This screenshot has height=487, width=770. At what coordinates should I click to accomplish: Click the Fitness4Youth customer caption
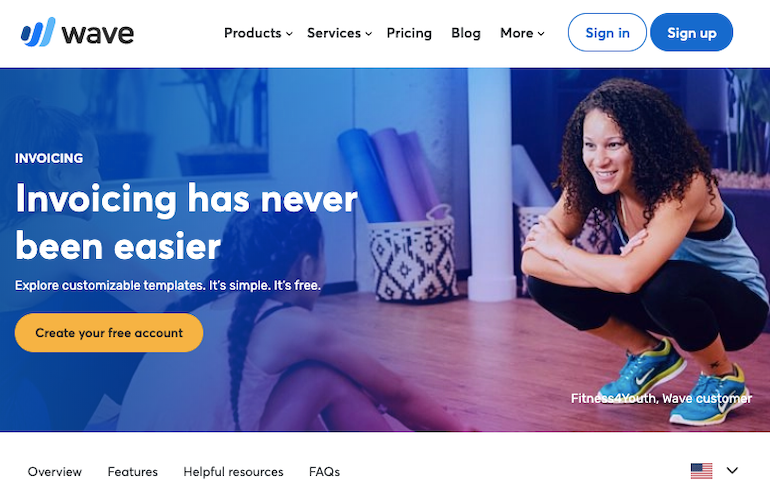coord(661,398)
